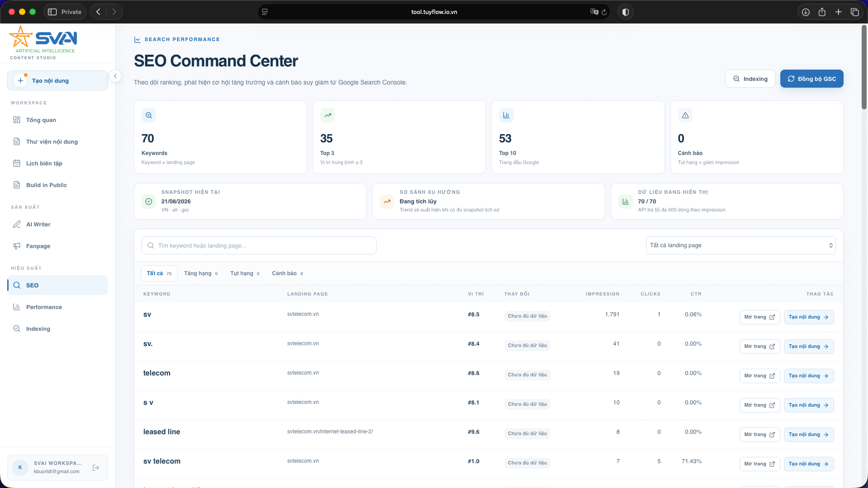Click Tạo nội dung for keyword sv
Screen dimensions: 868x488
(809, 317)
